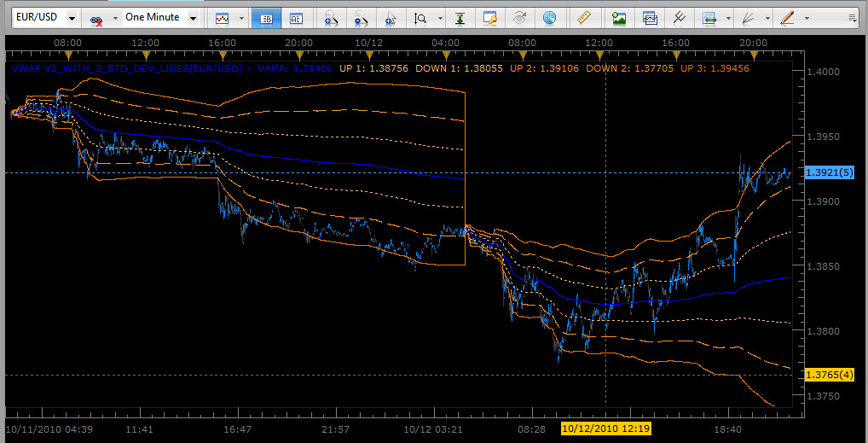
Task: Click the blue 1.3921(5) current price tag
Action: tap(830, 173)
